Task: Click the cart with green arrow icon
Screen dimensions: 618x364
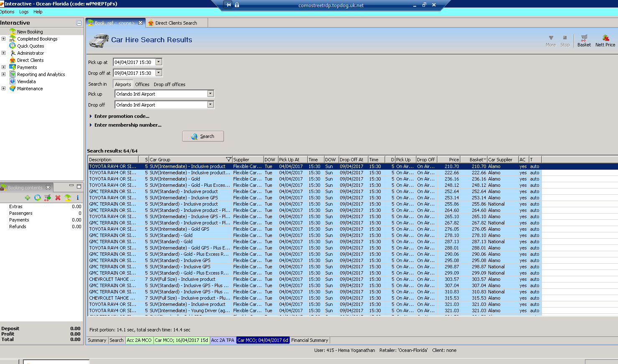Action: (48, 198)
